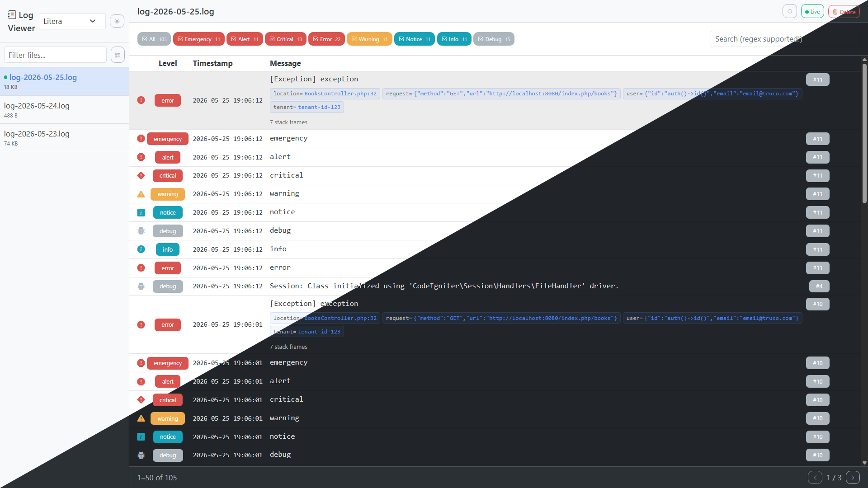Toggle the Warning 11 level filter

pos(369,39)
